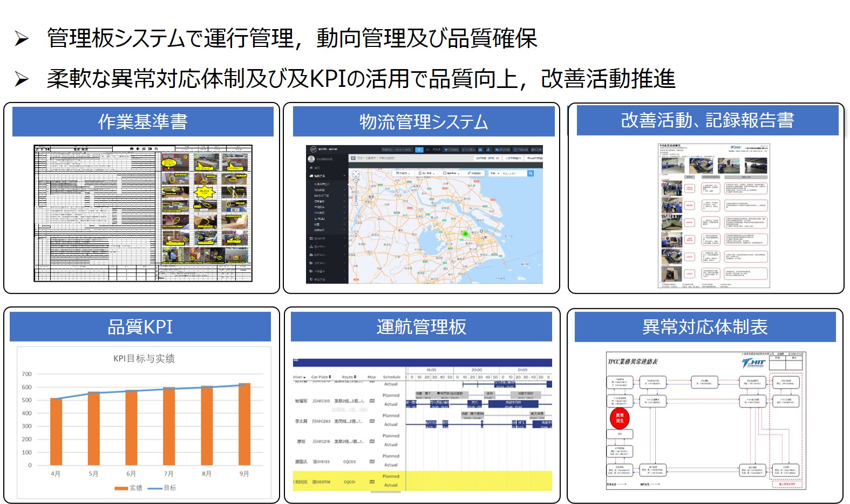The image size is (850, 504).
Task: Click the G7 logo in the header
Action: [x=313, y=149]
